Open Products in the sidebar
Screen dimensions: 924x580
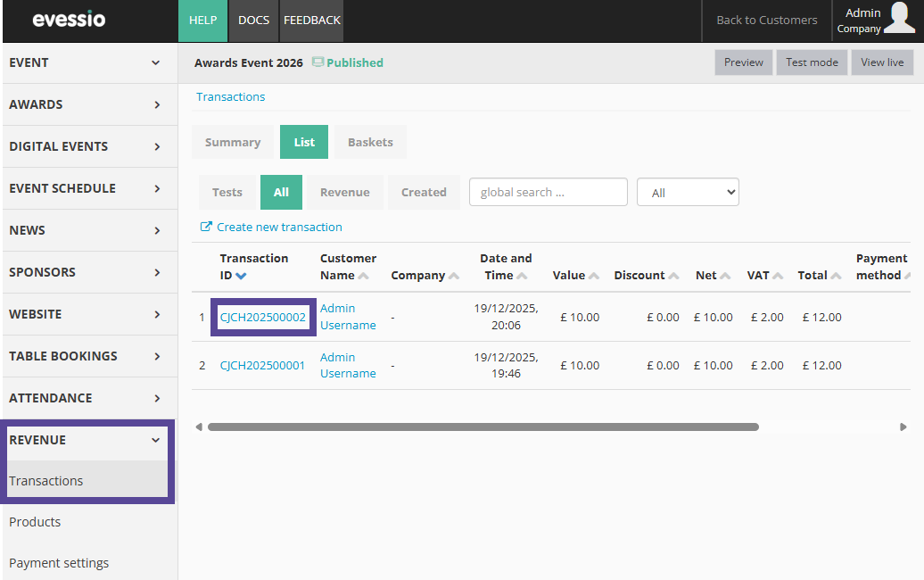35,522
